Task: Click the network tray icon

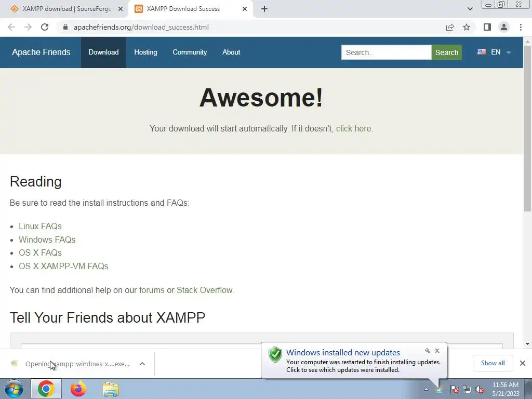Action: coord(467,389)
